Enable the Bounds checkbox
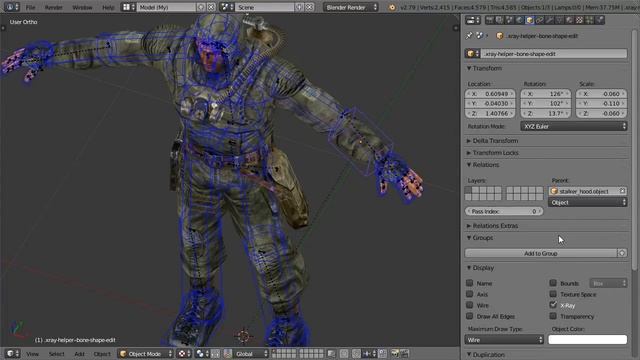640x360 pixels. 553,283
